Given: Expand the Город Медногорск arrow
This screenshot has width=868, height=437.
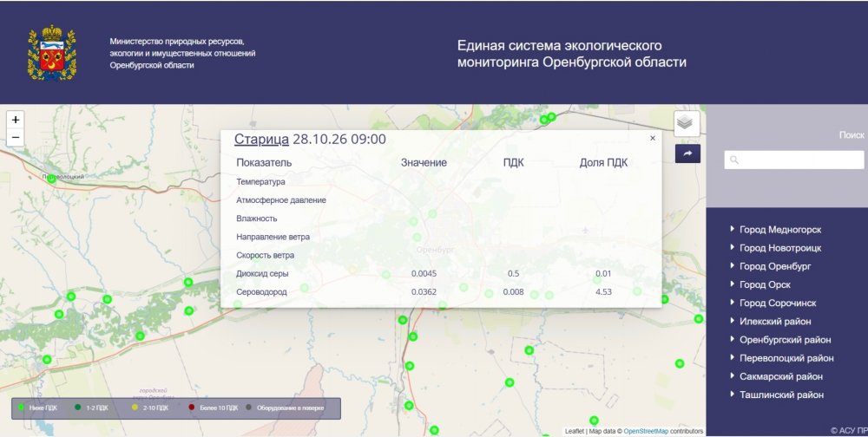Looking at the screenshot, I should 733,228.
